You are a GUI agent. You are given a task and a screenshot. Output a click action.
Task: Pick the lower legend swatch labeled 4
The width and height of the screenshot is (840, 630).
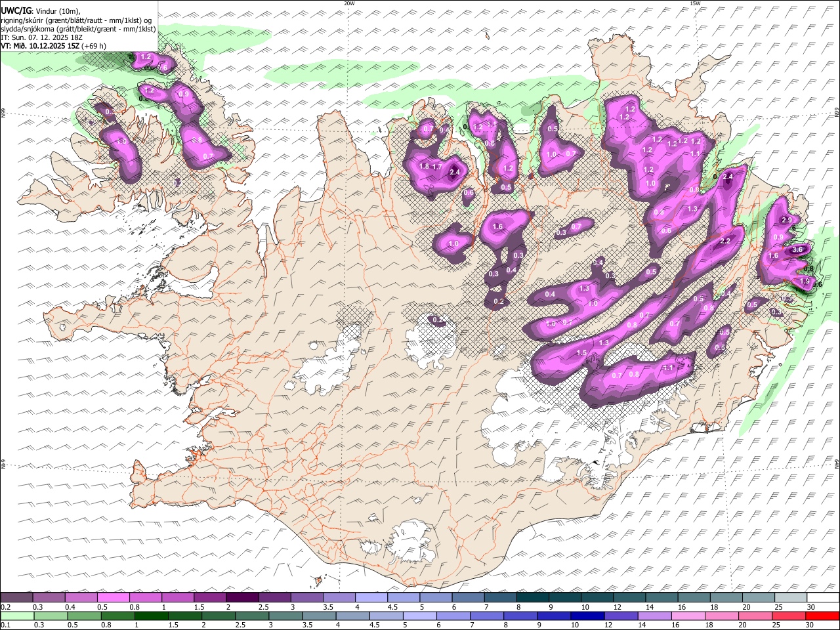point(353,616)
